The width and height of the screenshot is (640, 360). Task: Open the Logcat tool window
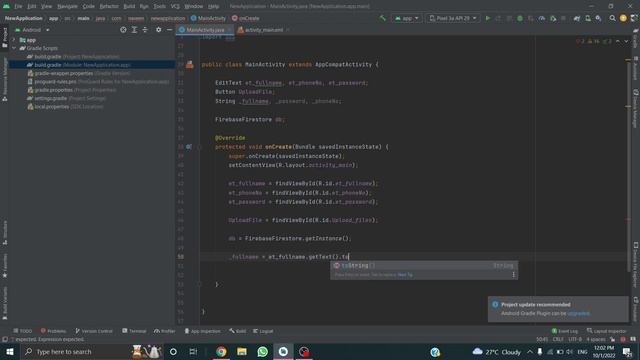pyautogui.click(x=263, y=331)
